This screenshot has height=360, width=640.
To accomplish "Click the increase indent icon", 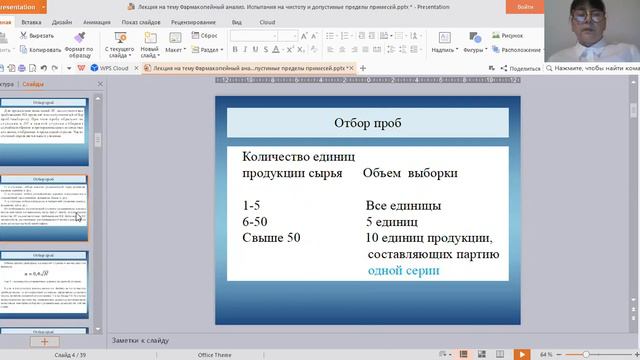I will [372, 36].
